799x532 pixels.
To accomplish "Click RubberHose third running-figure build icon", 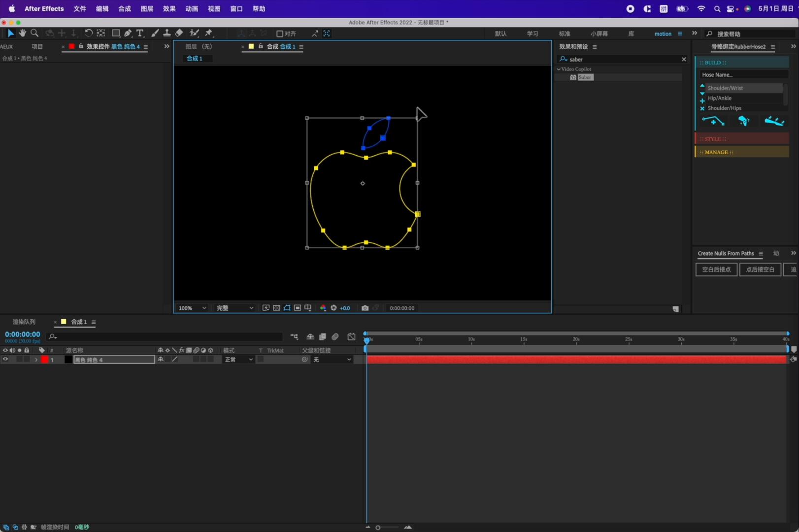I will tap(774, 121).
